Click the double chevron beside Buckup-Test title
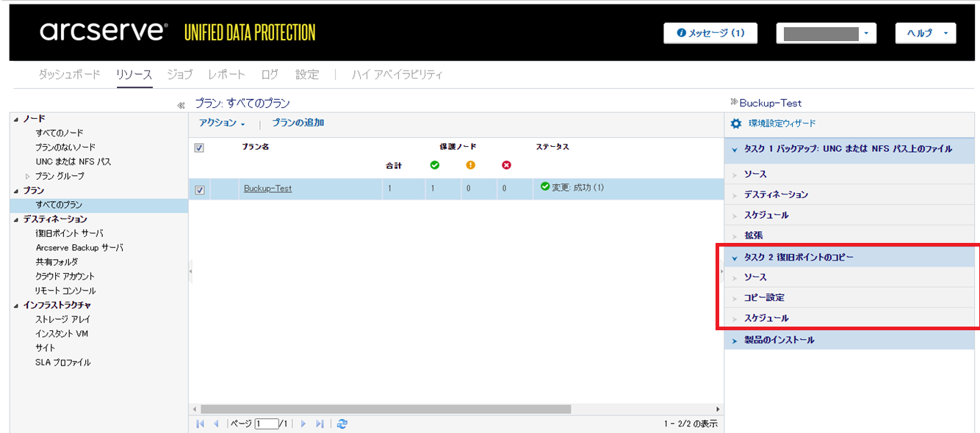980x433 pixels. click(x=734, y=103)
